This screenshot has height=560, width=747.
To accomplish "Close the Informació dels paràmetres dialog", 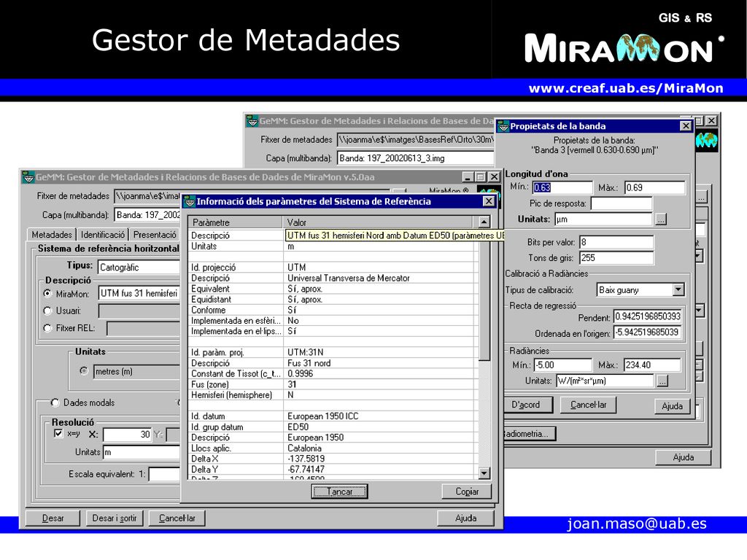I will (489, 201).
